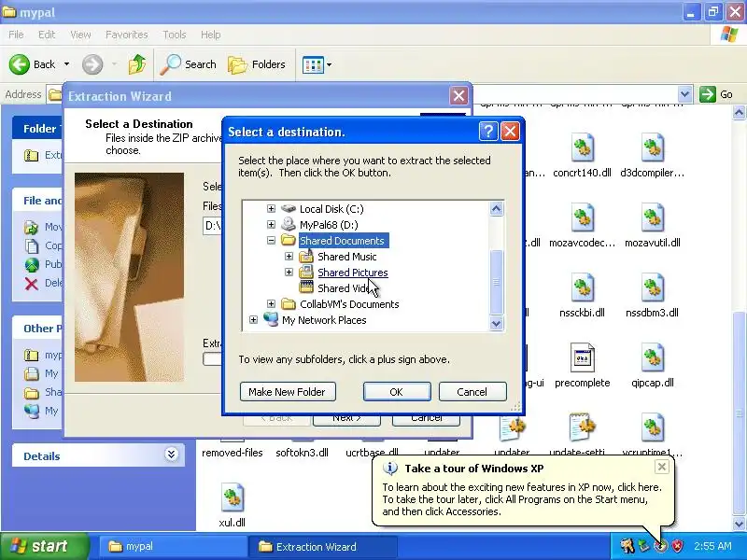Click Make New Folder button

(288, 391)
